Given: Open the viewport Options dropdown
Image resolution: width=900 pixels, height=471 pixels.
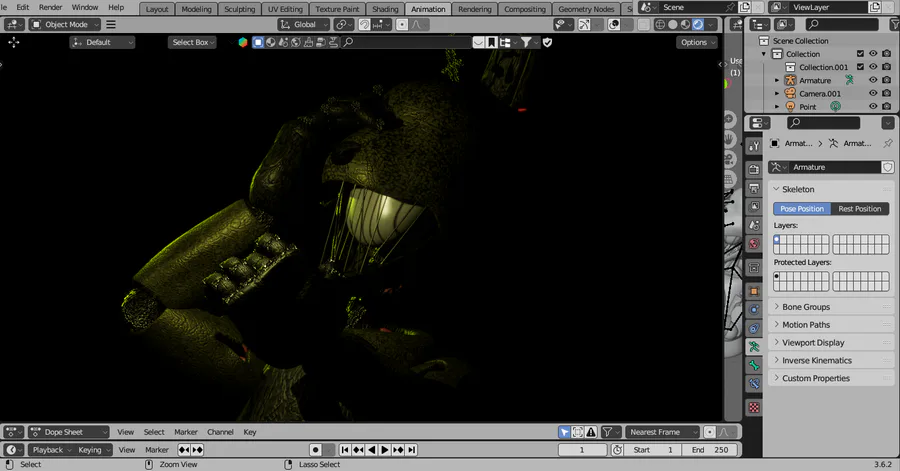Looking at the screenshot, I should (x=697, y=42).
